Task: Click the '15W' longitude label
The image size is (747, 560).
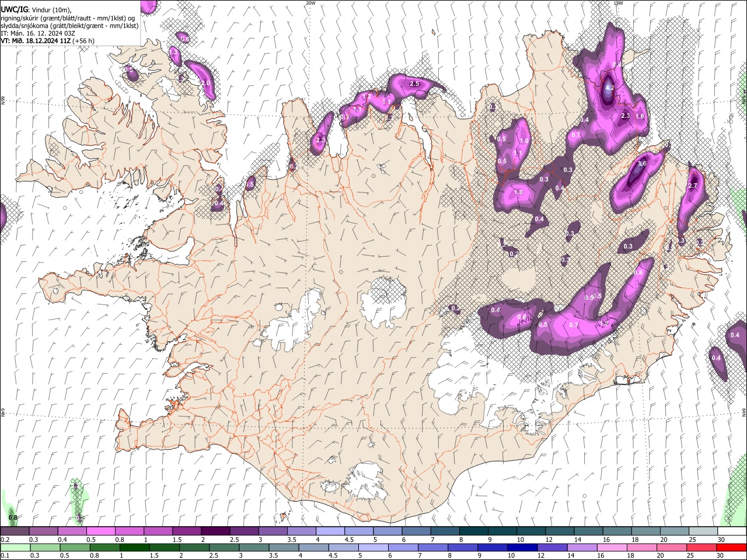Action: pos(618,3)
